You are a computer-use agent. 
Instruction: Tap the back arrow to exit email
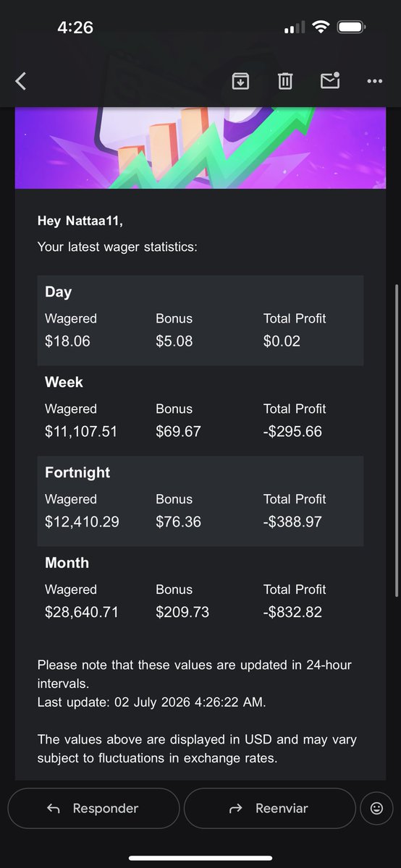[20, 81]
